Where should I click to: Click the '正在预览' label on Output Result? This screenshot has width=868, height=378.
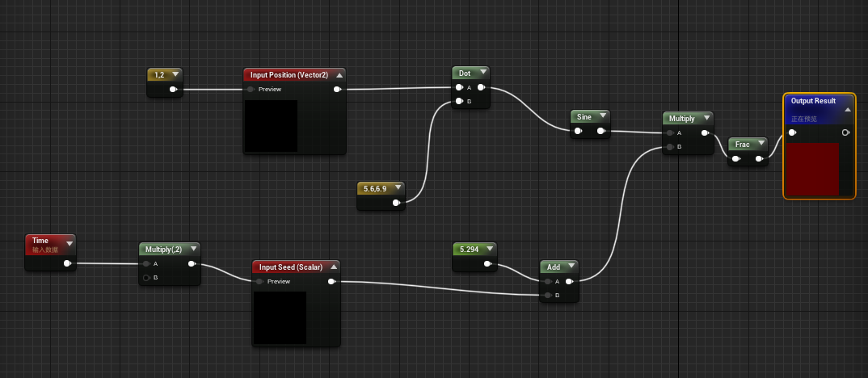click(x=804, y=119)
